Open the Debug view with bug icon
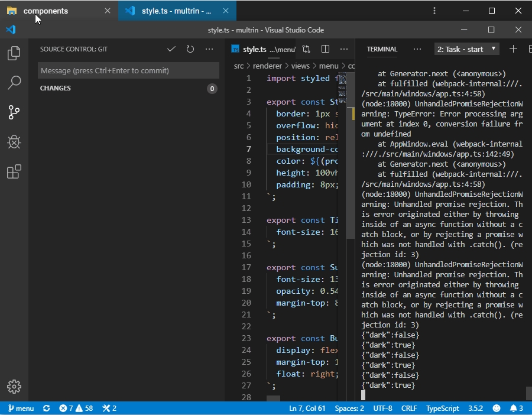532x415 pixels. point(14,142)
